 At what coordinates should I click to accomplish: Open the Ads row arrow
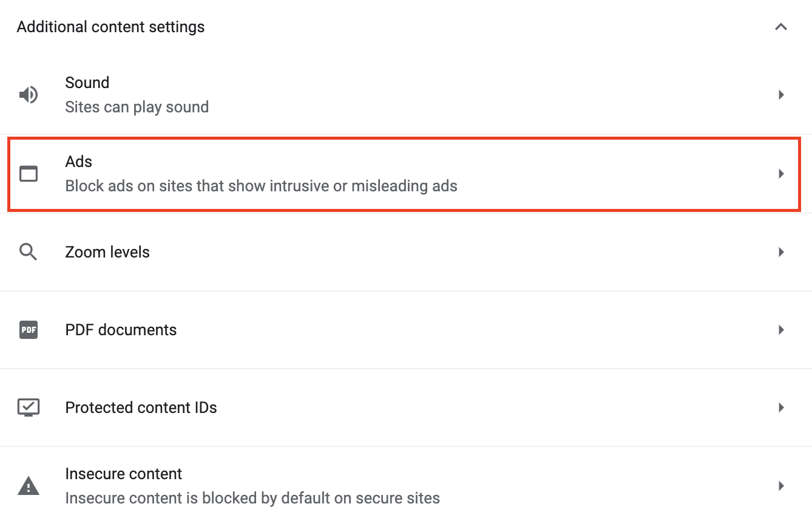pyautogui.click(x=782, y=174)
